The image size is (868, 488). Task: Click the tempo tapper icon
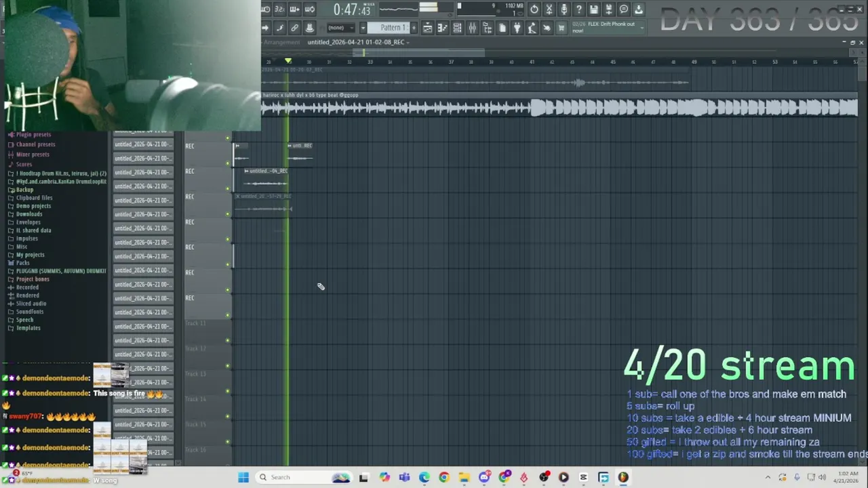532,28
